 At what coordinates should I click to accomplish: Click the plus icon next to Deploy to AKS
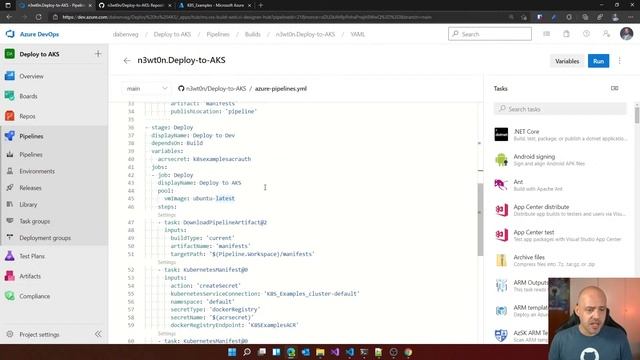tap(98, 54)
